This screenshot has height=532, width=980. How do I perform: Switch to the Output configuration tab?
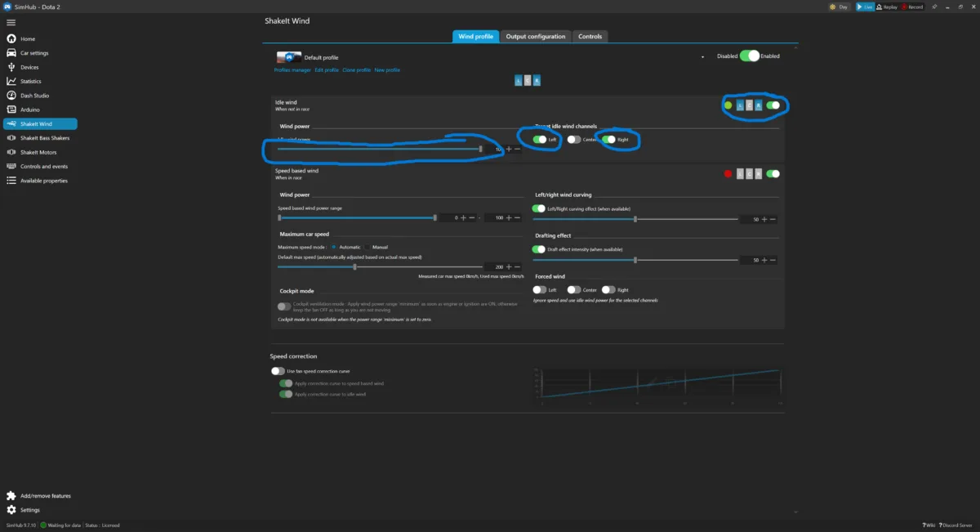click(x=535, y=37)
